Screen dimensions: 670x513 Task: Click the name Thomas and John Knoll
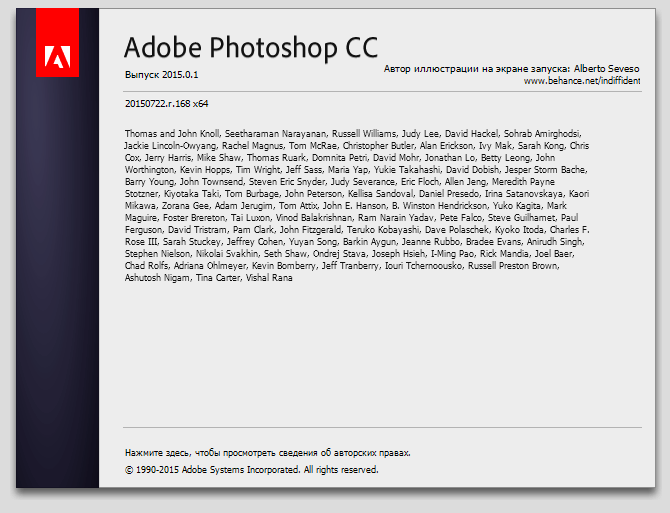[x=172, y=134]
